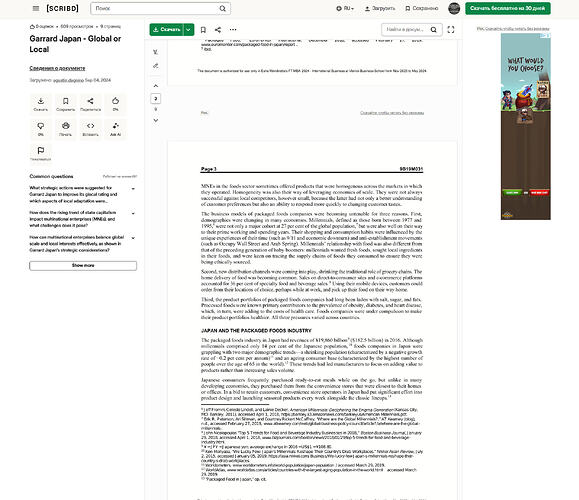
Task: Click the bookmark icon in document toolbar
Action: coord(203,30)
